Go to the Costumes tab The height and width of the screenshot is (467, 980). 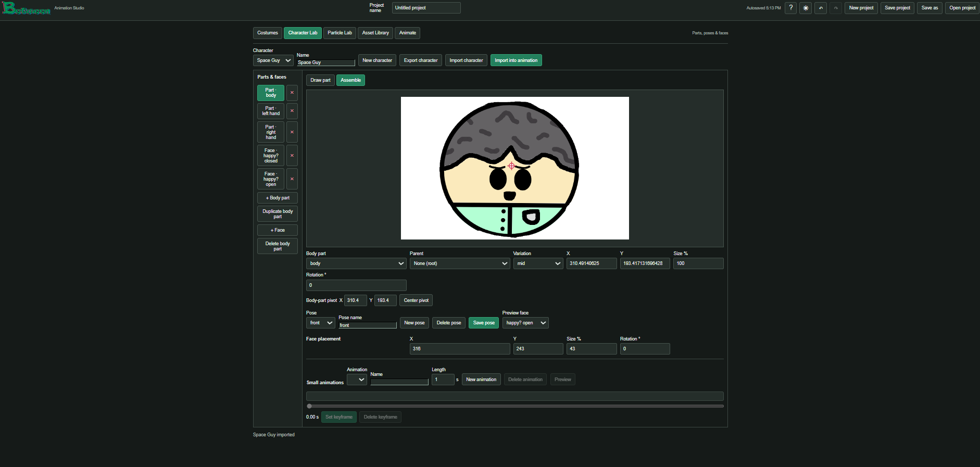(268, 33)
